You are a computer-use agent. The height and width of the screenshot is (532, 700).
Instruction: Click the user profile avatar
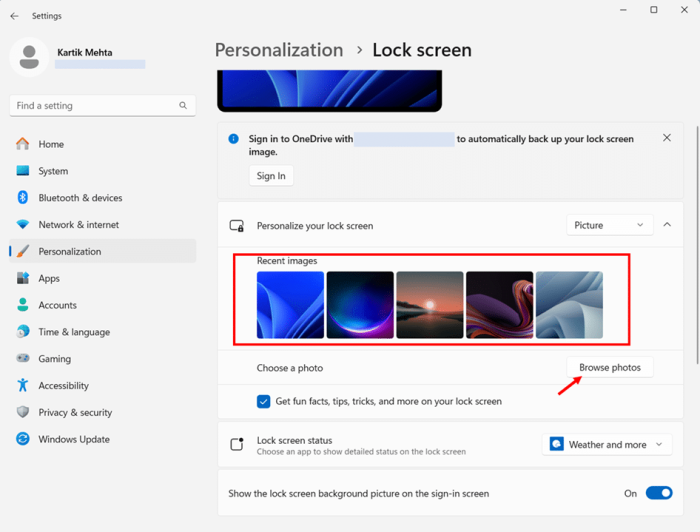(x=29, y=57)
